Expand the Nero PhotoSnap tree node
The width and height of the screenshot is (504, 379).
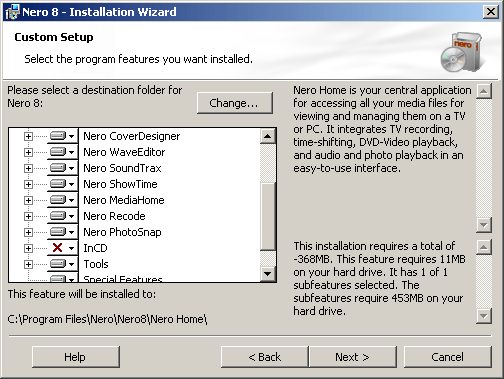pos(28,232)
